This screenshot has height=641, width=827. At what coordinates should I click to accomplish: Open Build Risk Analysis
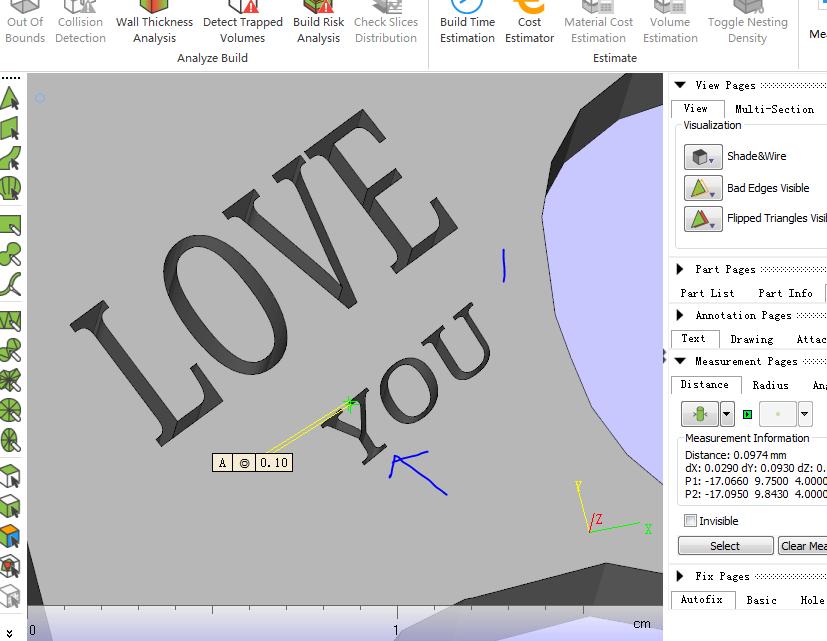(x=319, y=23)
